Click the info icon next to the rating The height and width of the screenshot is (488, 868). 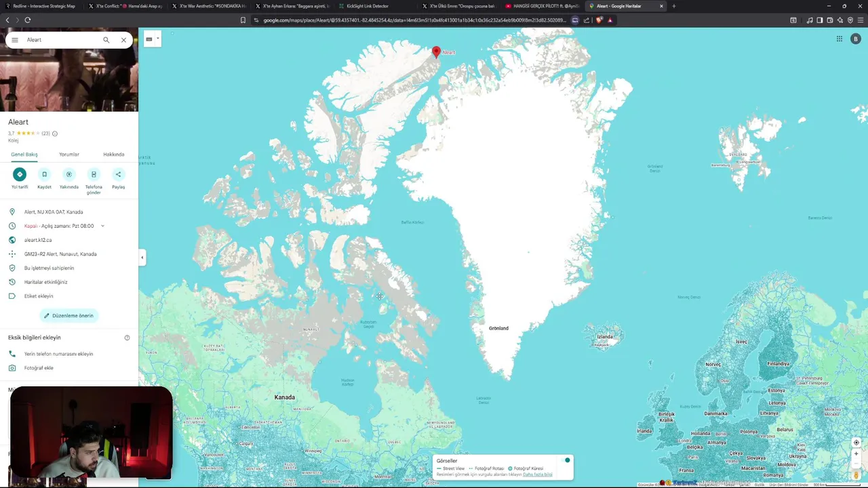[55, 134]
